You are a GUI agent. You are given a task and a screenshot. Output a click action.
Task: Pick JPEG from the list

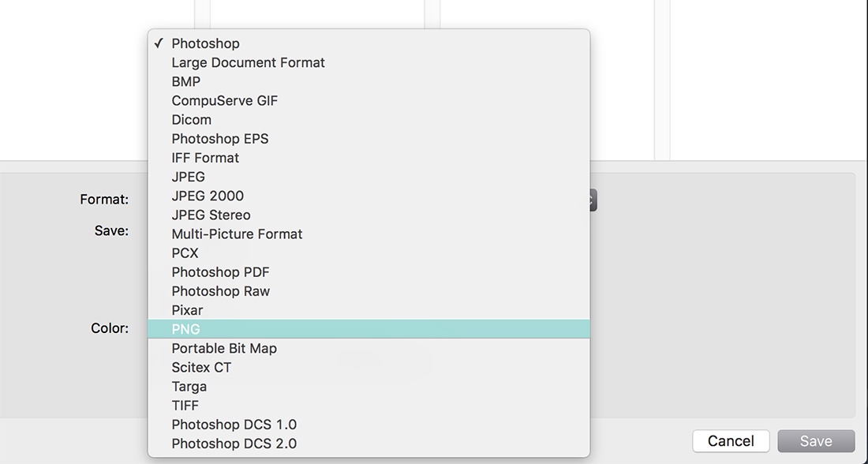pyautogui.click(x=369, y=177)
